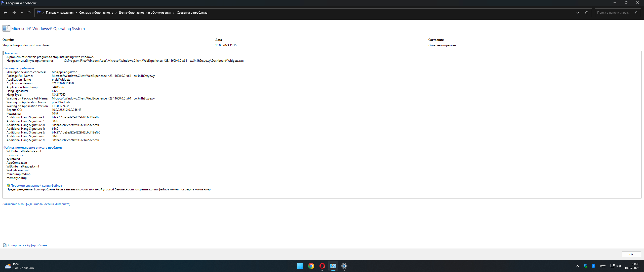Screen dimensions: 644x272
Task: Expand chevron after 'Центр безопасности и обслуживания'
Action: tap(174, 13)
